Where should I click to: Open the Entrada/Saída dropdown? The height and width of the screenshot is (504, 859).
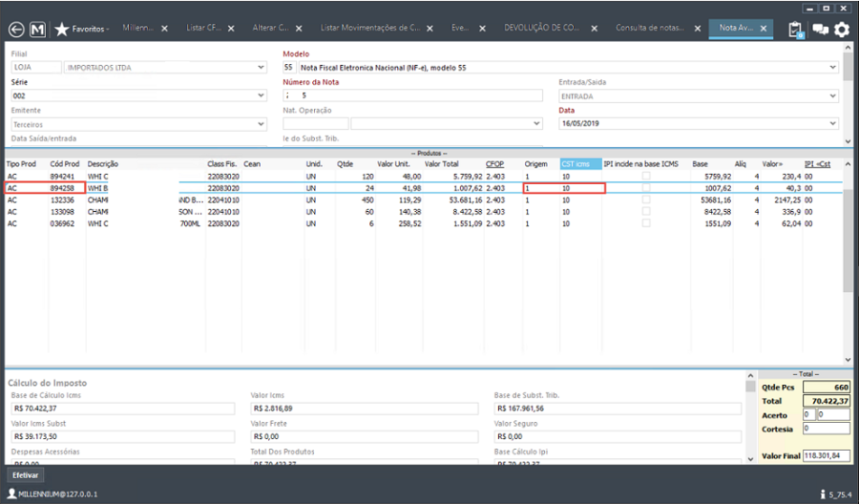point(832,95)
